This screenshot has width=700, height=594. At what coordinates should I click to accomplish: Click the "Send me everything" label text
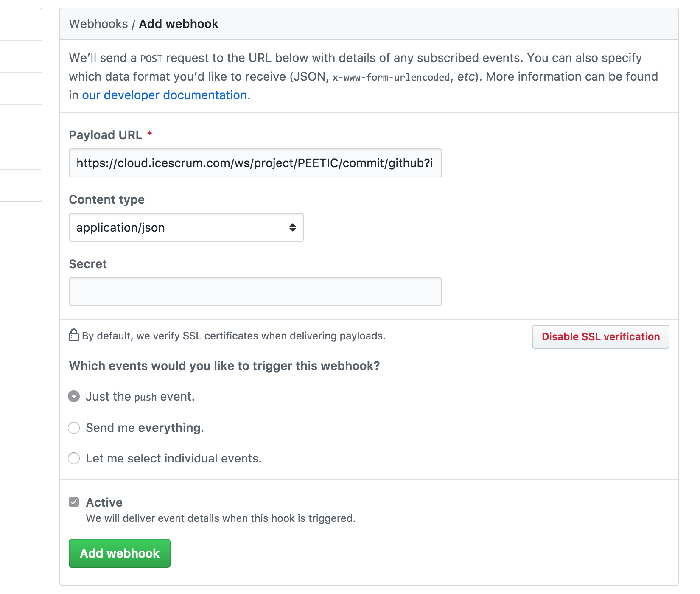[145, 428]
